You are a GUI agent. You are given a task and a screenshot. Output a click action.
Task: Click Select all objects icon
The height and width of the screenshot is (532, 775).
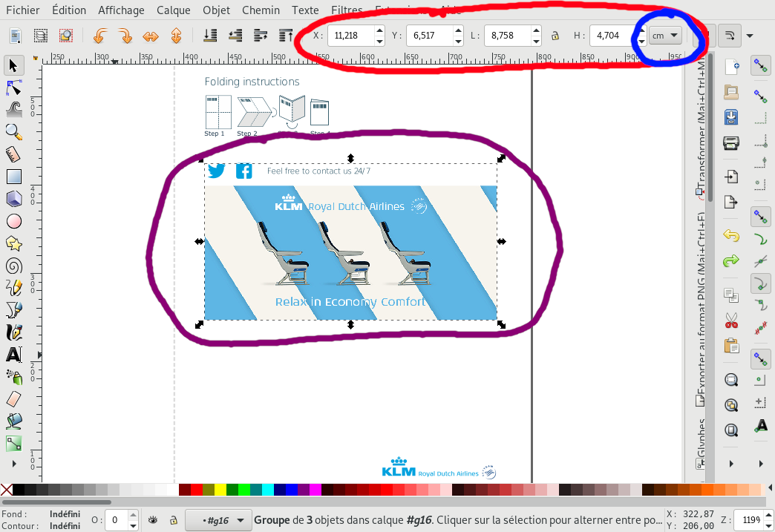pos(16,36)
